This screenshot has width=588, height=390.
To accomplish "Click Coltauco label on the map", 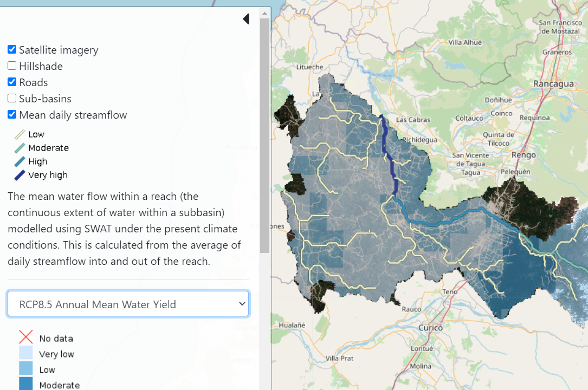I will 469,119.
